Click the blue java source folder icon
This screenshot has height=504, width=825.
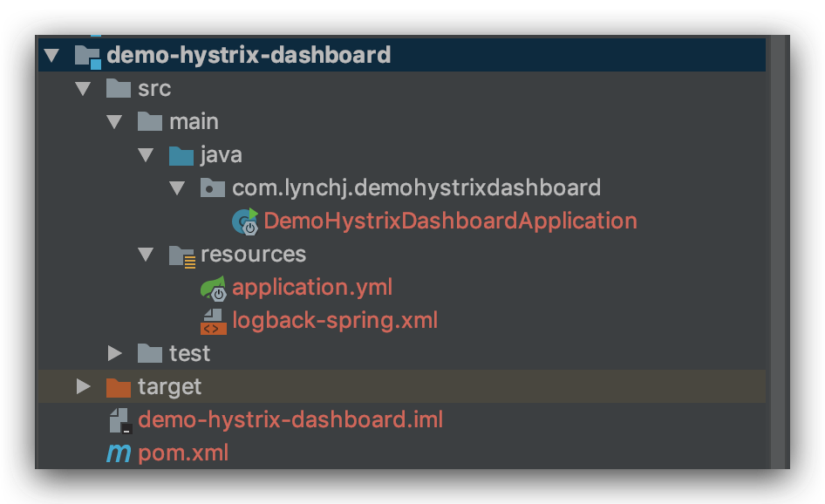coord(181,155)
